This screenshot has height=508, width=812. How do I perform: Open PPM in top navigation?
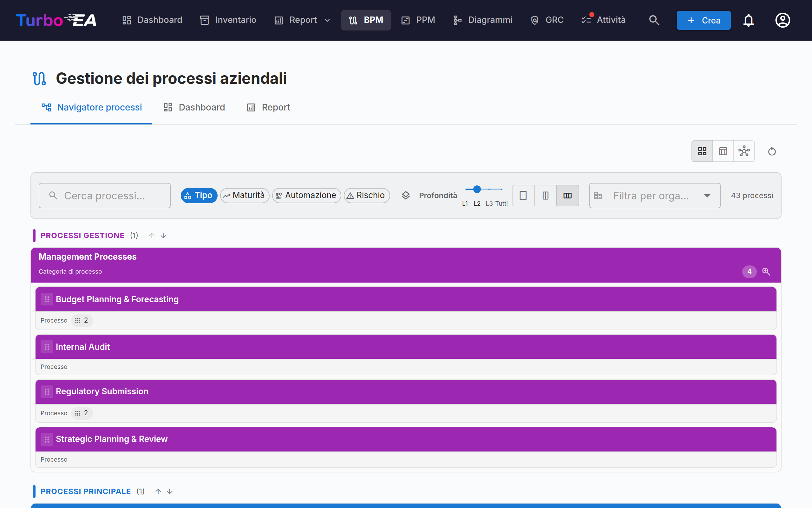point(418,20)
